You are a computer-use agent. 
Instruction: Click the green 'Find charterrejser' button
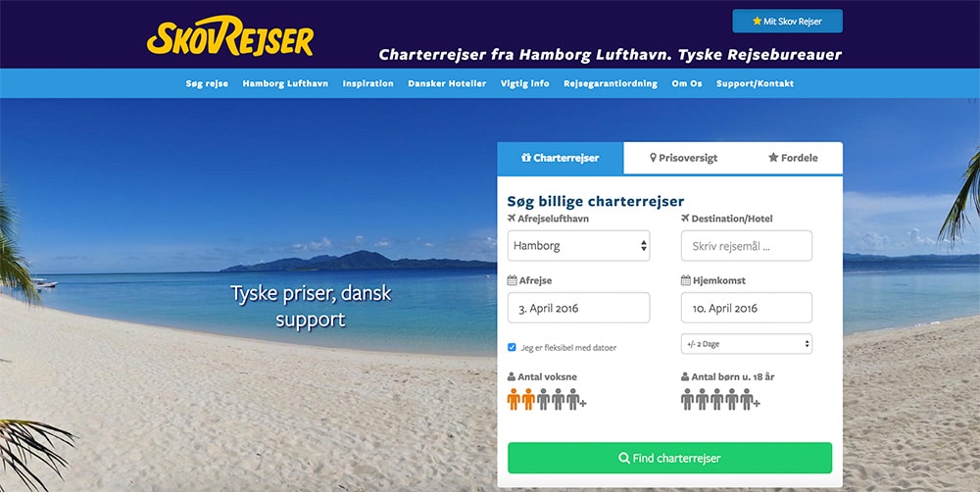(669, 459)
